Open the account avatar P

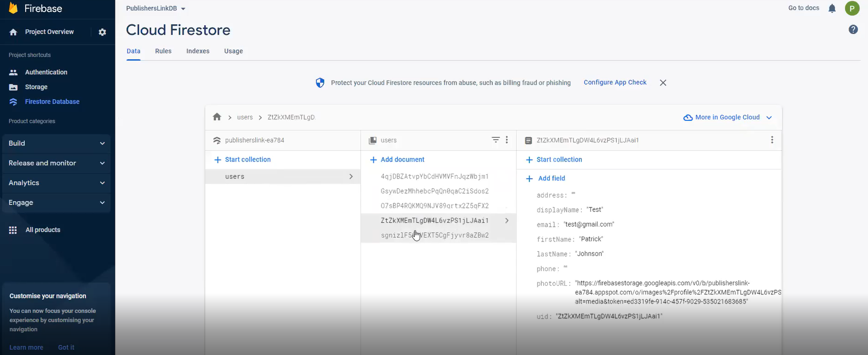(852, 8)
